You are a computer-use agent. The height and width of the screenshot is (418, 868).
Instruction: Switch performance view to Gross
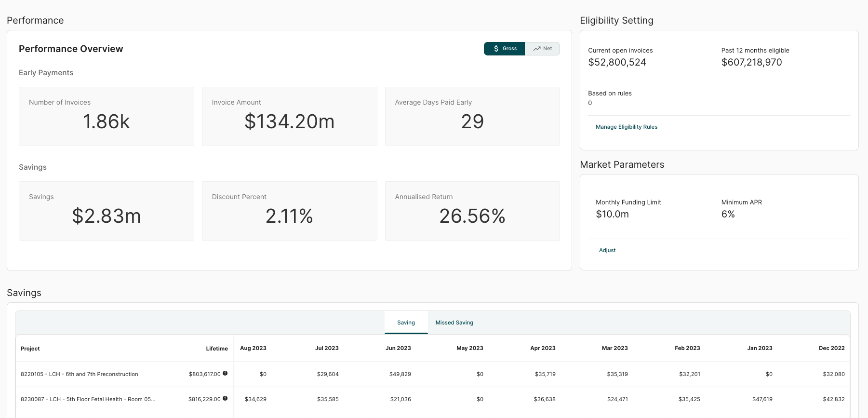pyautogui.click(x=504, y=49)
